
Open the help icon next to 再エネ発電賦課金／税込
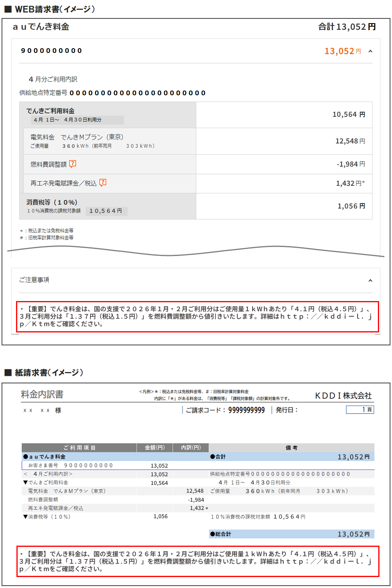[x=103, y=183]
